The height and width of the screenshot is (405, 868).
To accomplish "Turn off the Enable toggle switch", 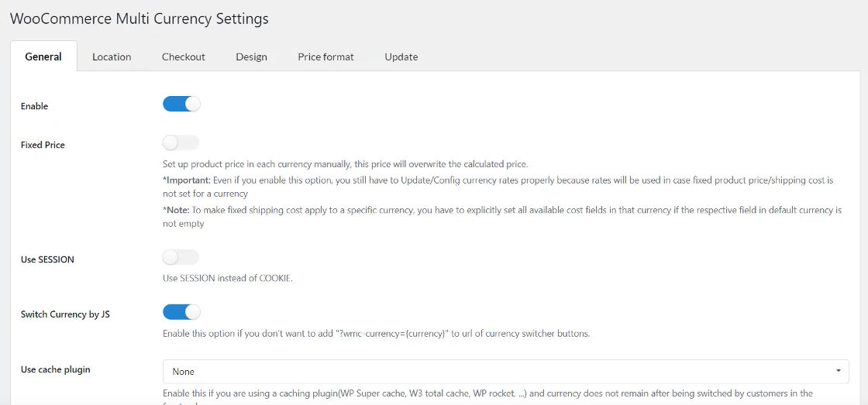I will point(181,104).
